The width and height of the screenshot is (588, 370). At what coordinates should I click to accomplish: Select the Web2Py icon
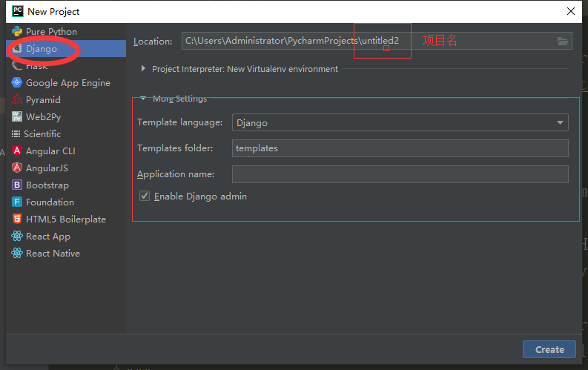pyautogui.click(x=17, y=116)
